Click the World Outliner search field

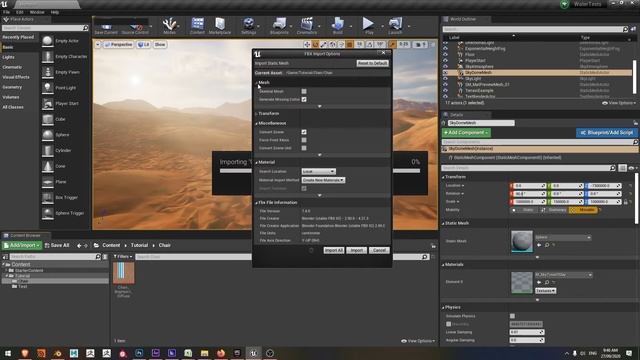(532, 29)
